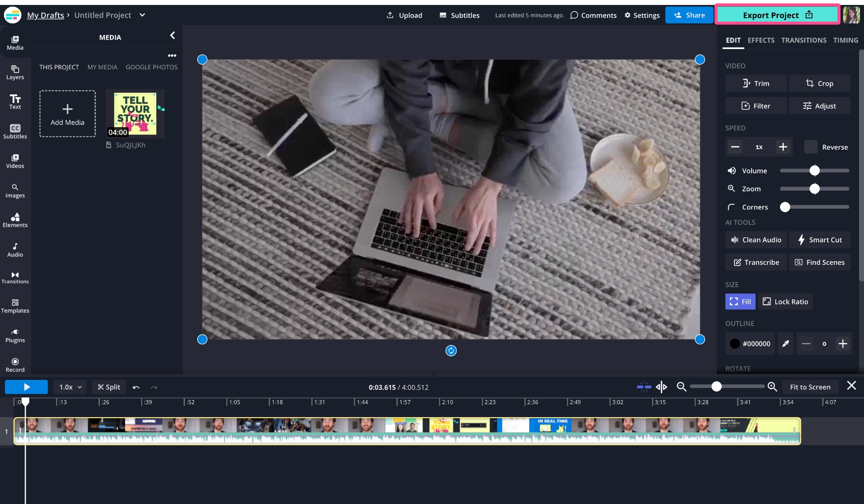The image size is (864, 504).
Task: Open the Plugins sidebar tool
Action: point(15,335)
